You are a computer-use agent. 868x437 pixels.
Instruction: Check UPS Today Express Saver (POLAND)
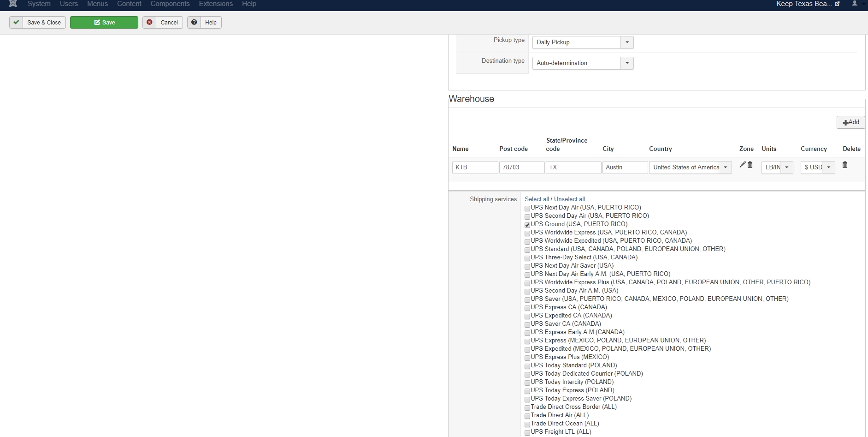[x=527, y=400]
